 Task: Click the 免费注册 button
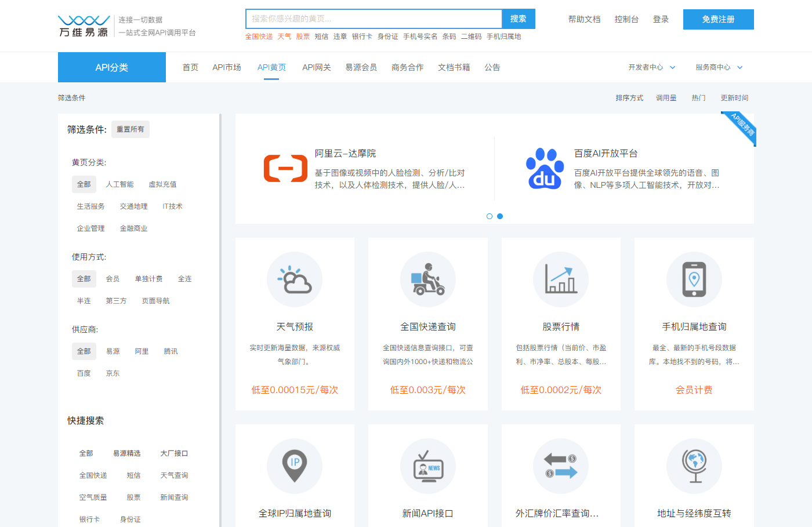(x=719, y=19)
